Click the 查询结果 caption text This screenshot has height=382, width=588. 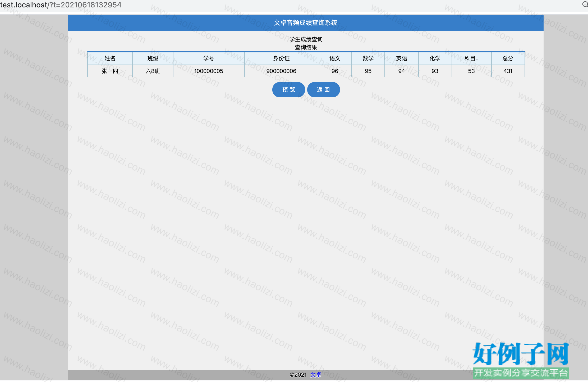point(306,47)
